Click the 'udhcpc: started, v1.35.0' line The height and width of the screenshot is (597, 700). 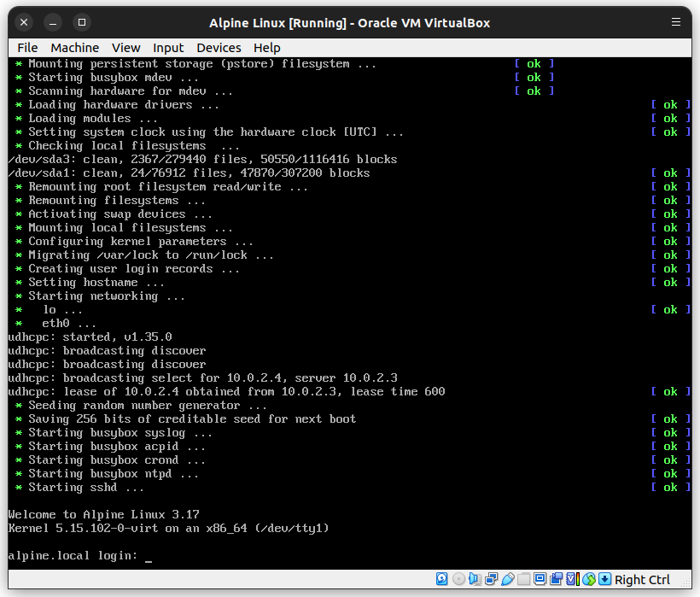[90, 337]
